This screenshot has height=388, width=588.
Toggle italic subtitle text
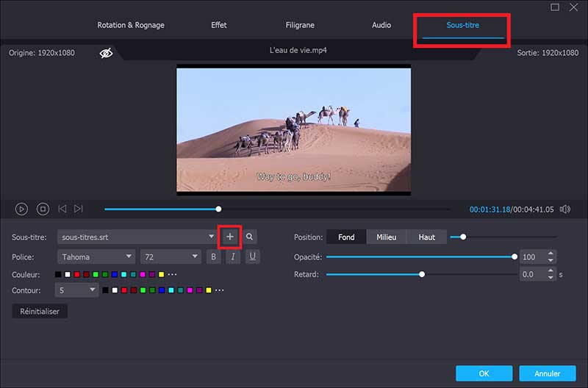[233, 257]
